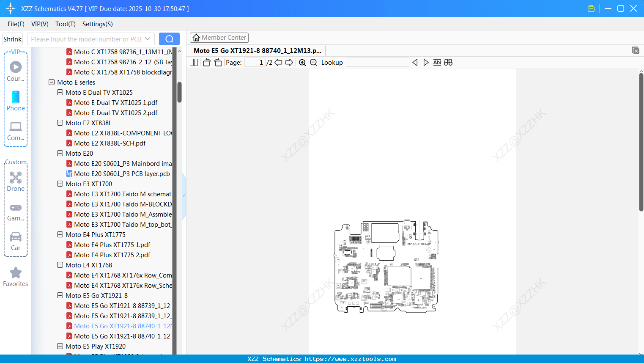This screenshot has width=644, height=363.
Task: Find next lookup match triangle
Action: [426, 63]
